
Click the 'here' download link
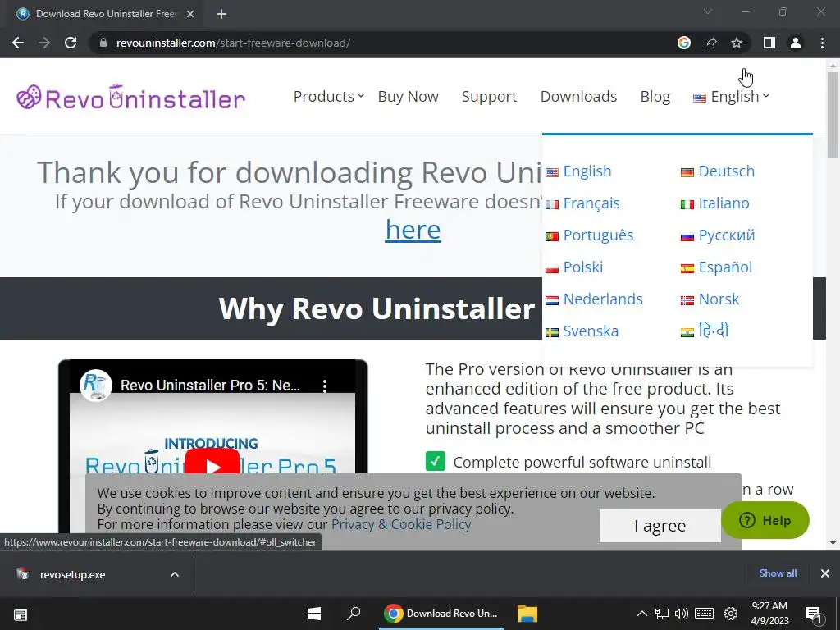413,231
